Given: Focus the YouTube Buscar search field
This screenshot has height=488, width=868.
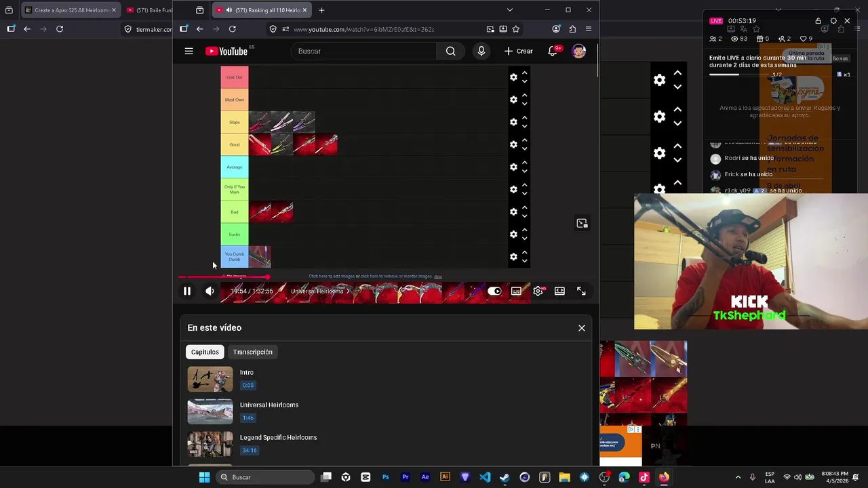Looking at the screenshot, I should (x=363, y=51).
